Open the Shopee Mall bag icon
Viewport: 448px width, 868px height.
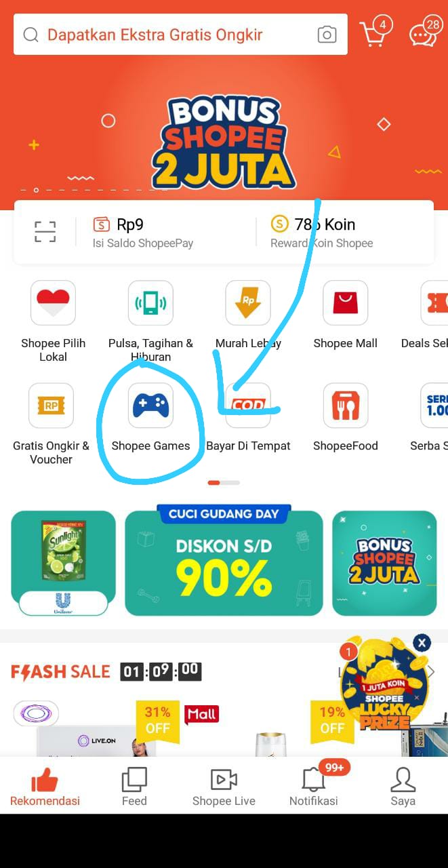coord(345,302)
